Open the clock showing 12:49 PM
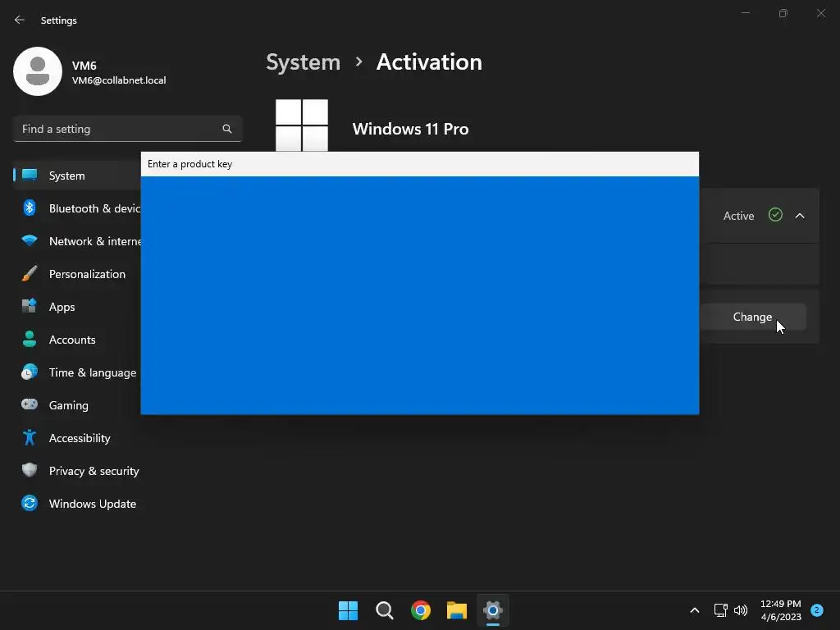The width and height of the screenshot is (840, 630). tap(781, 610)
